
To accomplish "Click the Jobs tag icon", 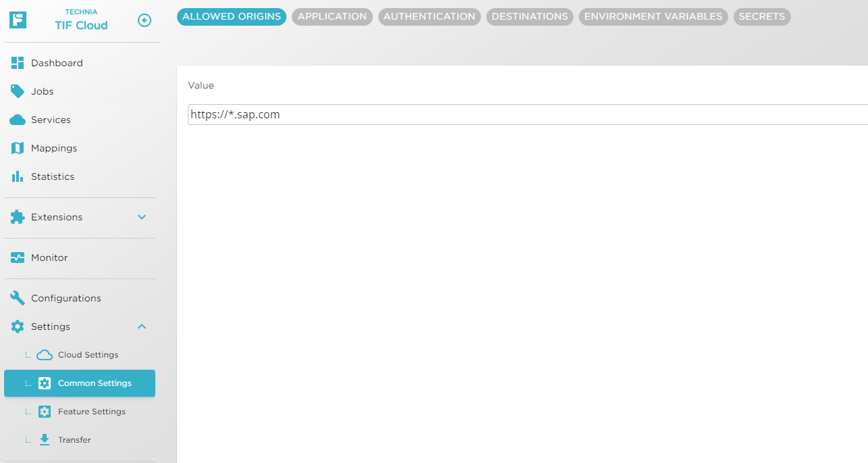I will tap(18, 91).
